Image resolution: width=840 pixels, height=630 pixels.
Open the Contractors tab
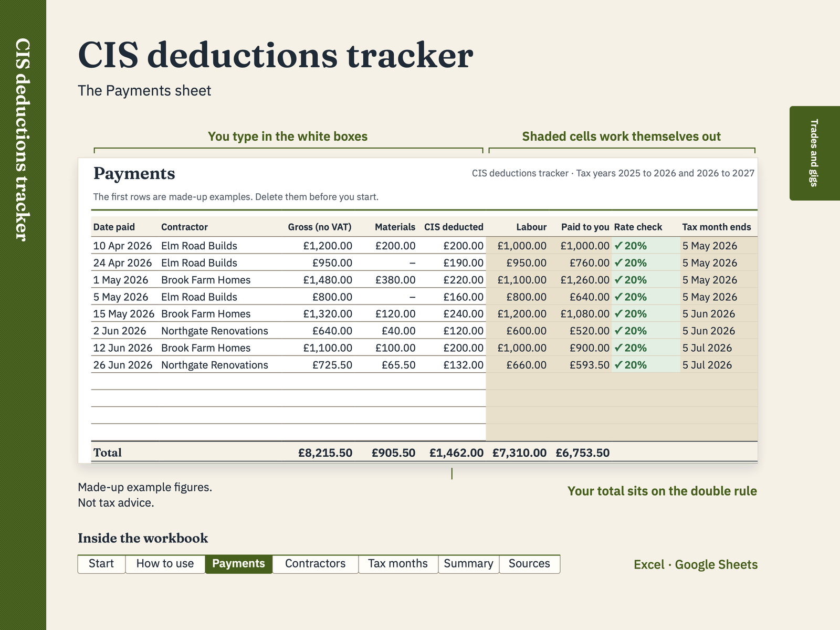click(315, 564)
